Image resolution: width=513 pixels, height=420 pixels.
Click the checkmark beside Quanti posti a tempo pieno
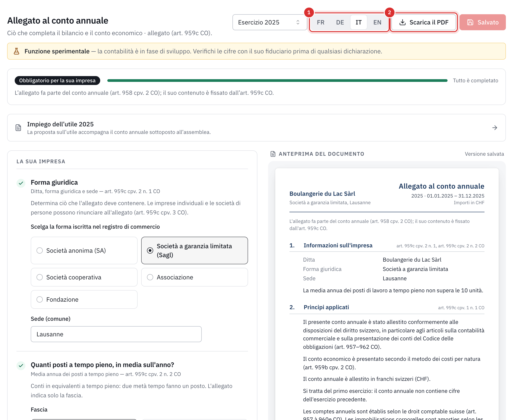click(x=21, y=365)
